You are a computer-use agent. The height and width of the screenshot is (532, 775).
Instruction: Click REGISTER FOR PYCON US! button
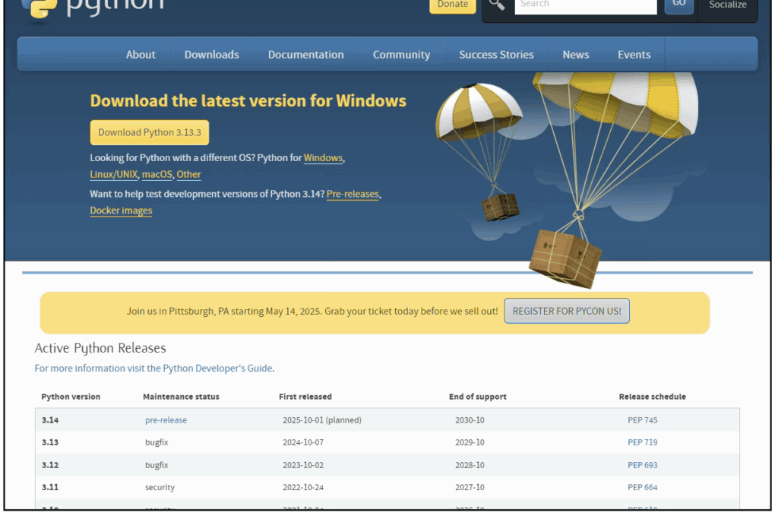567,311
